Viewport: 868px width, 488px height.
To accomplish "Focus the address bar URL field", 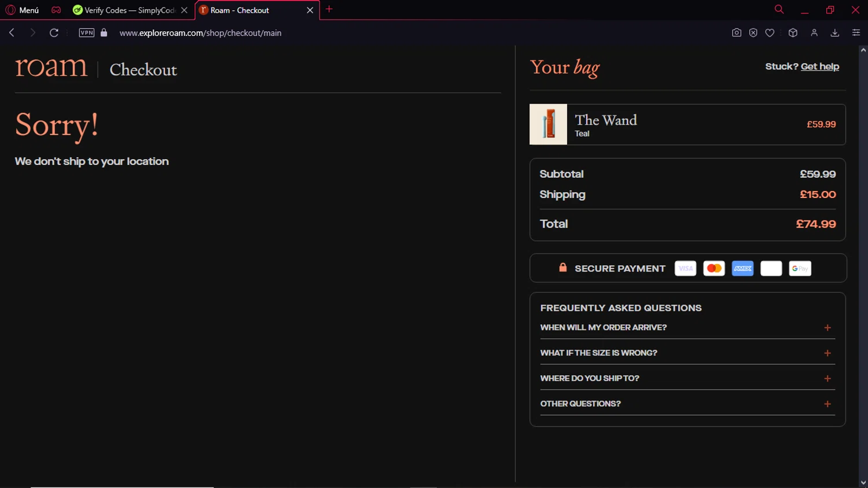I will 200,33.
